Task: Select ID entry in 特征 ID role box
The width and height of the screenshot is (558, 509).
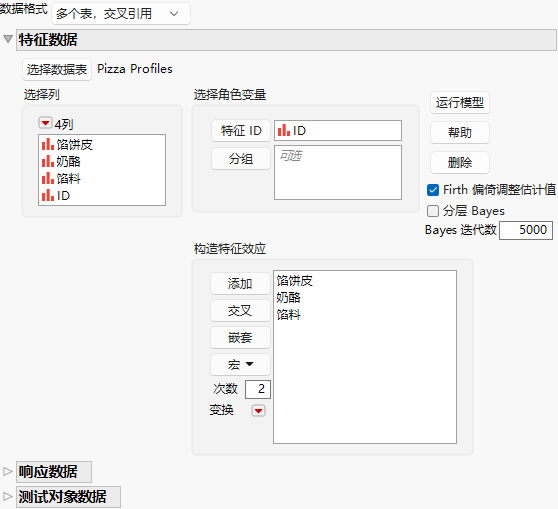Action: pos(338,131)
